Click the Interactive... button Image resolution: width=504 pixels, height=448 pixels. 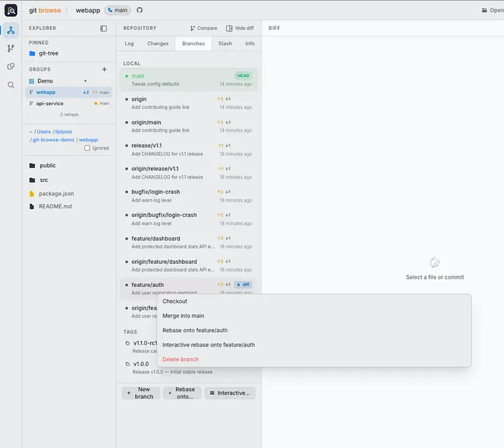(230, 393)
